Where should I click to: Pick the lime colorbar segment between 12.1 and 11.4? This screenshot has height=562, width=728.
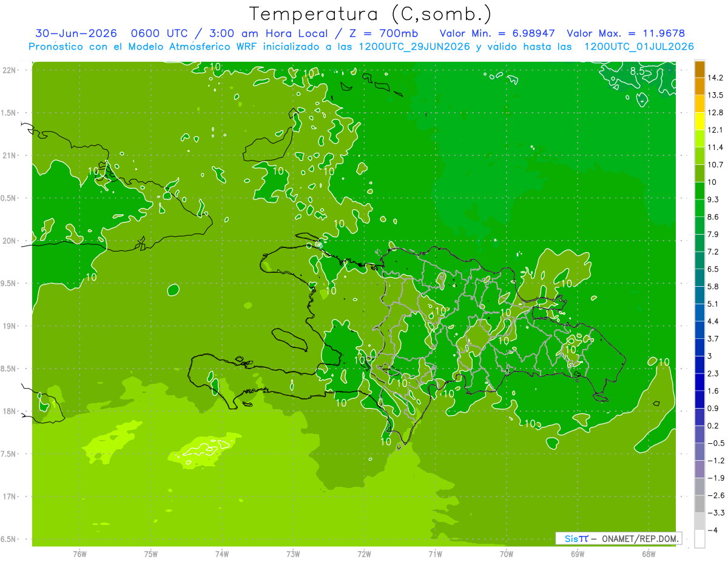[x=699, y=139]
